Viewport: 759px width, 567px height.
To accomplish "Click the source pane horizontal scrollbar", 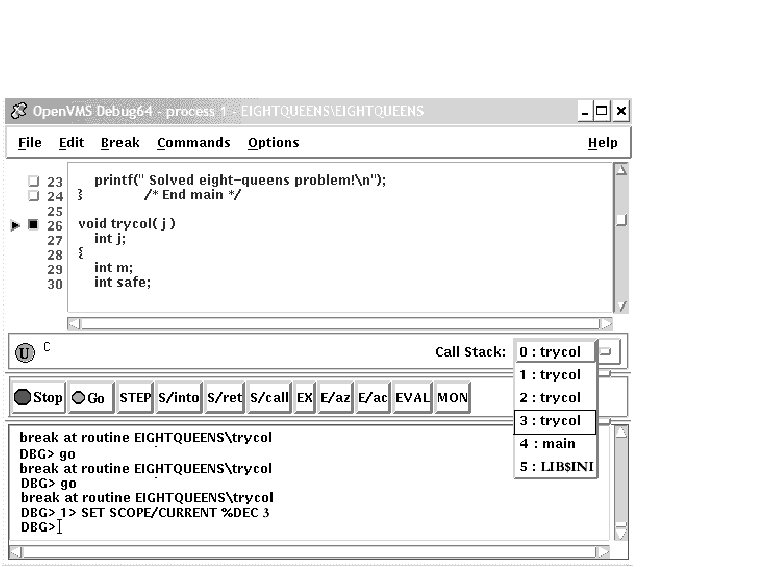I will [x=340, y=323].
